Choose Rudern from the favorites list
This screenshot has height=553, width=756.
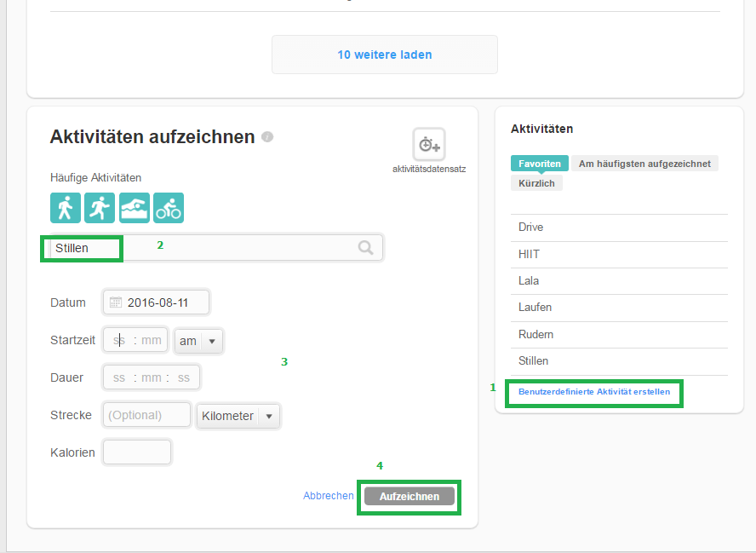coord(536,334)
